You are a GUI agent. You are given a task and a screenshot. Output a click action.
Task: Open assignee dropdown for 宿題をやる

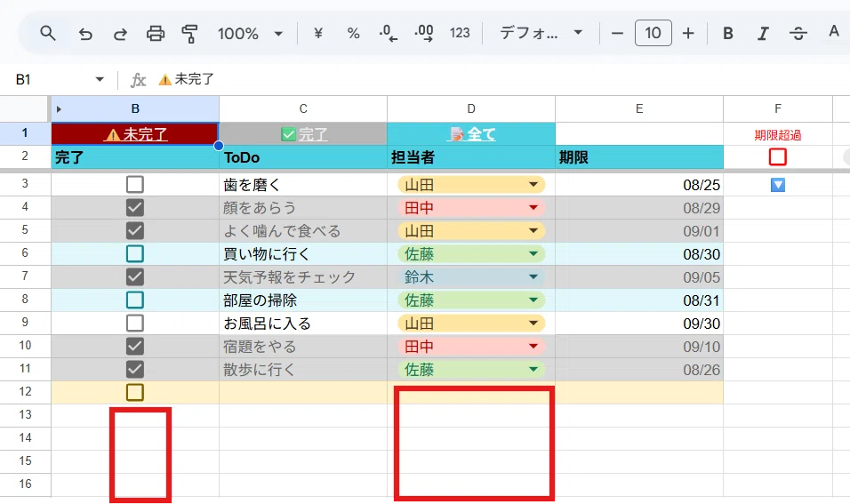coord(533,347)
